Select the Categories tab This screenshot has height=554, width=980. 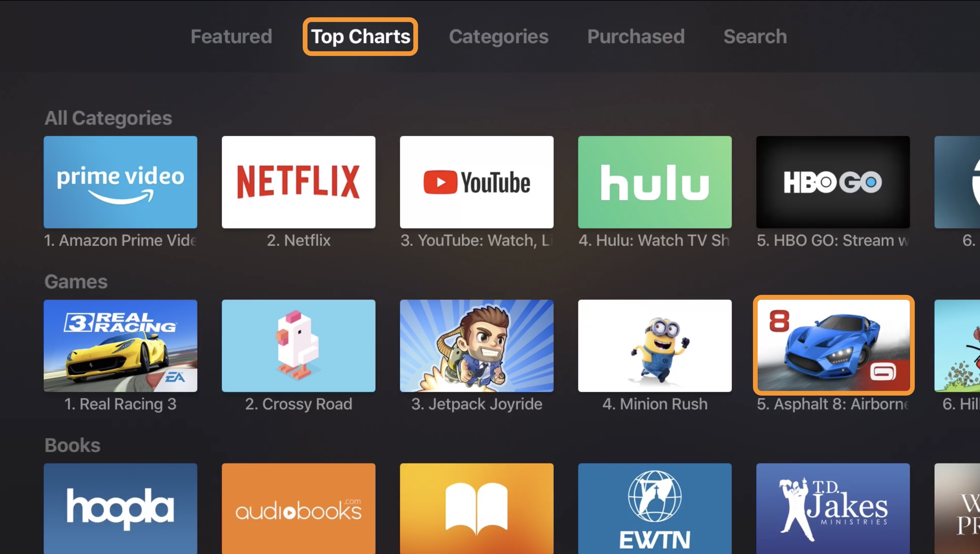tap(499, 36)
